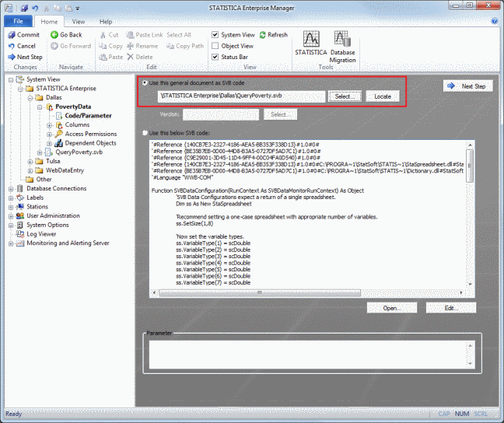The height and width of the screenshot is (423, 504).
Task: Select the Labels tag icon
Action: coord(20,198)
